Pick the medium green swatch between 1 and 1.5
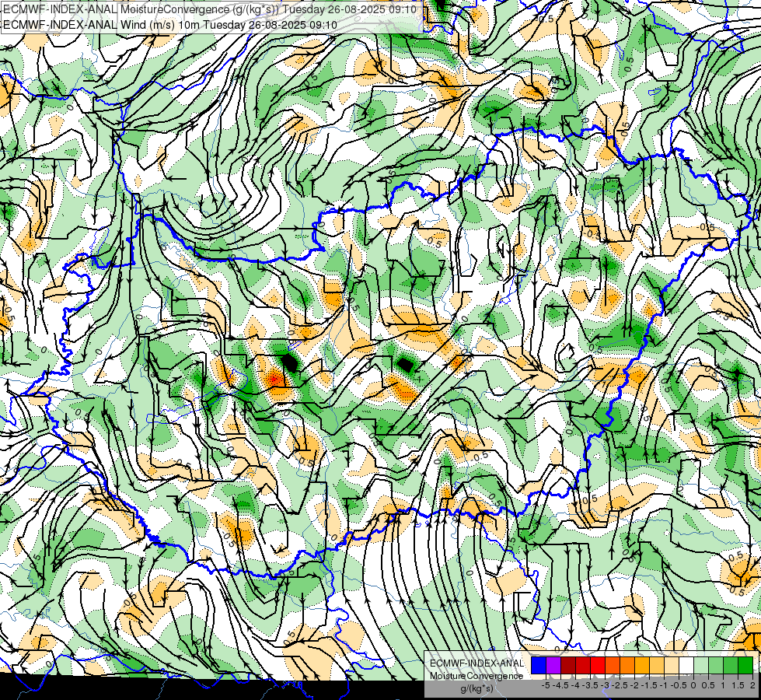The height and width of the screenshot is (700, 761). click(x=731, y=665)
